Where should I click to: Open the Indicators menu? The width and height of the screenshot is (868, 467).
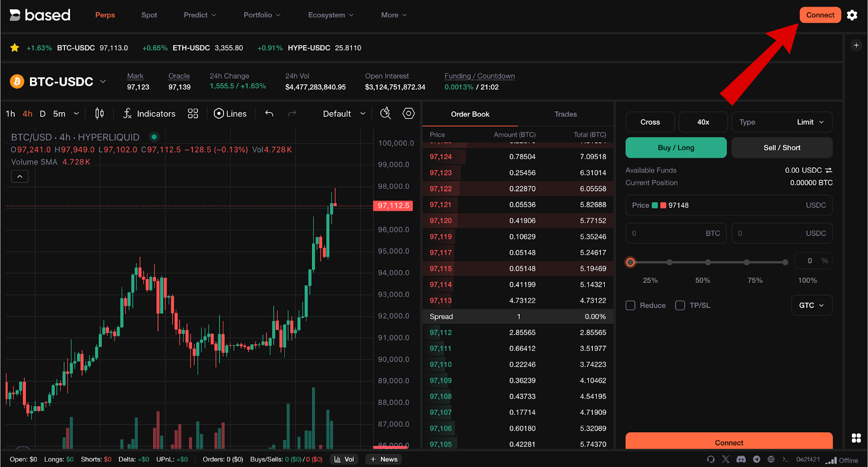click(x=149, y=113)
